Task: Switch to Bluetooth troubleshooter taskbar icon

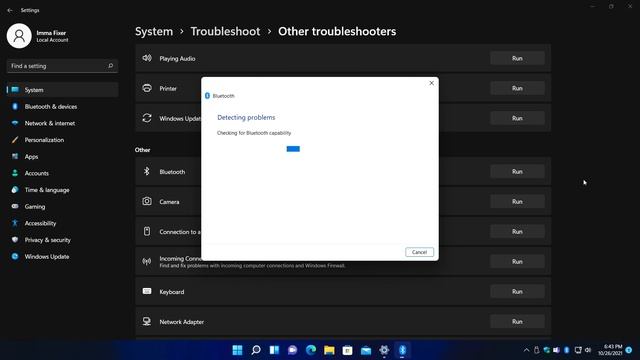Action: click(402, 350)
